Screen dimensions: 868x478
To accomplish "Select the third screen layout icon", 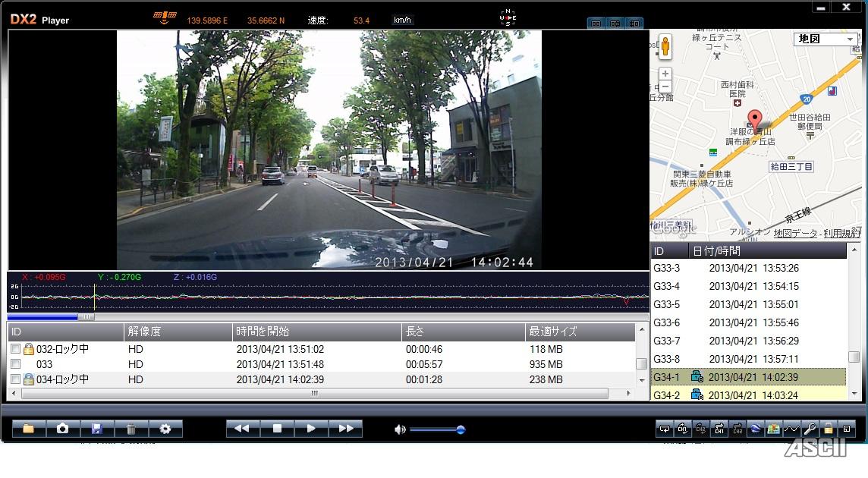I will [634, 24].
